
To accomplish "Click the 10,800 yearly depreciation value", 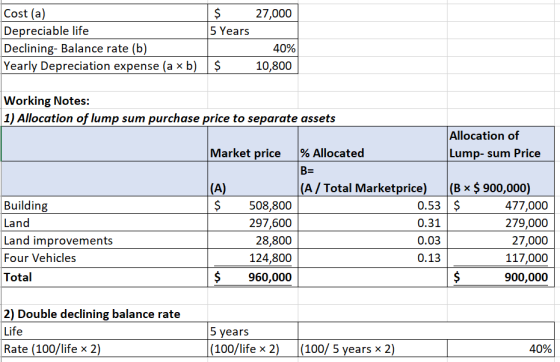I will (x=253, y=66).
